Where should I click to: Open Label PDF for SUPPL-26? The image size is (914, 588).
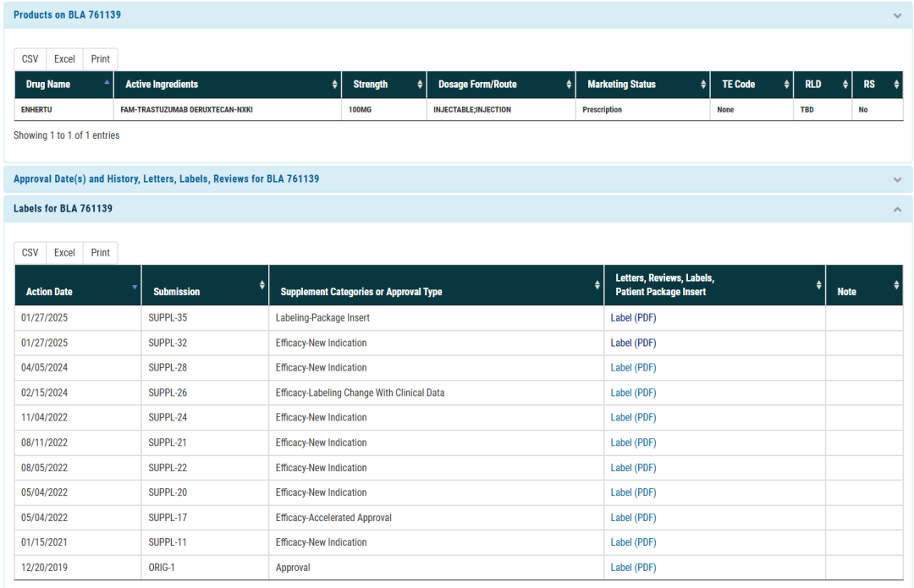(x=633, y=393)
